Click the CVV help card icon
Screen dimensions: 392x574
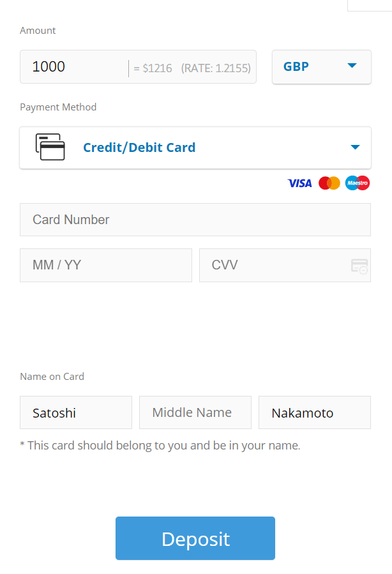(359, 266)
